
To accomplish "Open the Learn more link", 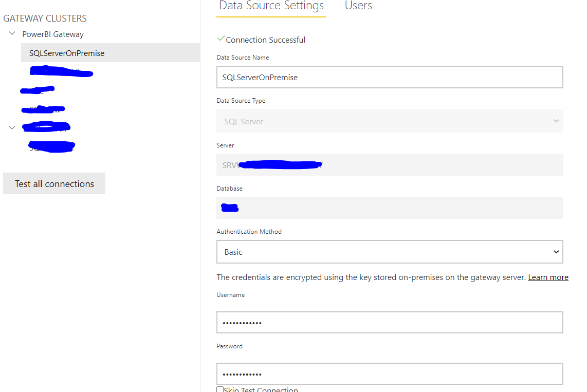I will coord(548,277).
